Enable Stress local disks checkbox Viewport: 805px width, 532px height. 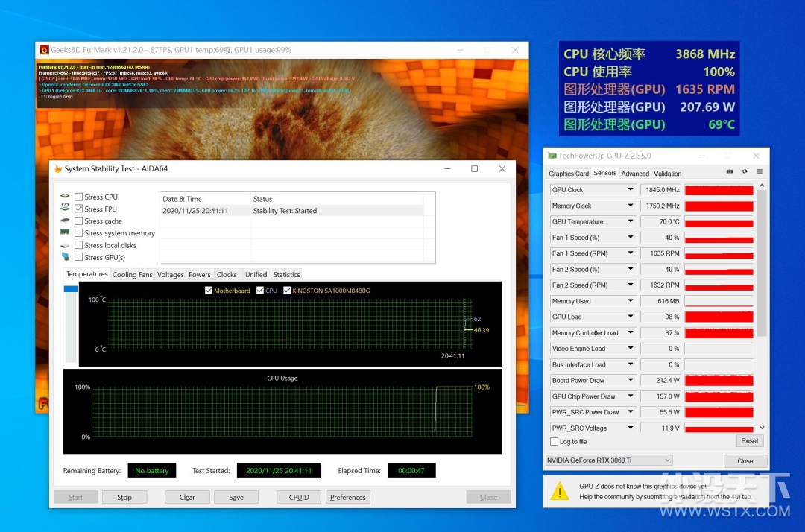click(78, 245)
